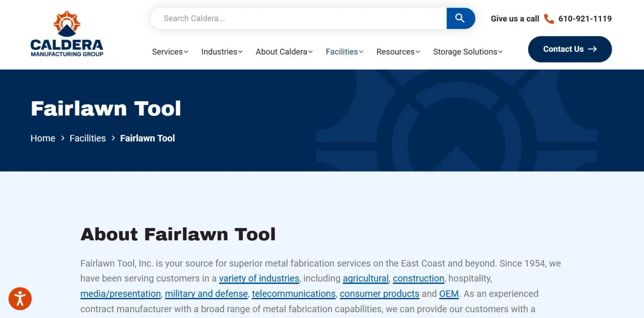This screenshot has height=318, width=644.
Task: Click the arrow inside Contact Us button
Action: [x=593, y=49]
